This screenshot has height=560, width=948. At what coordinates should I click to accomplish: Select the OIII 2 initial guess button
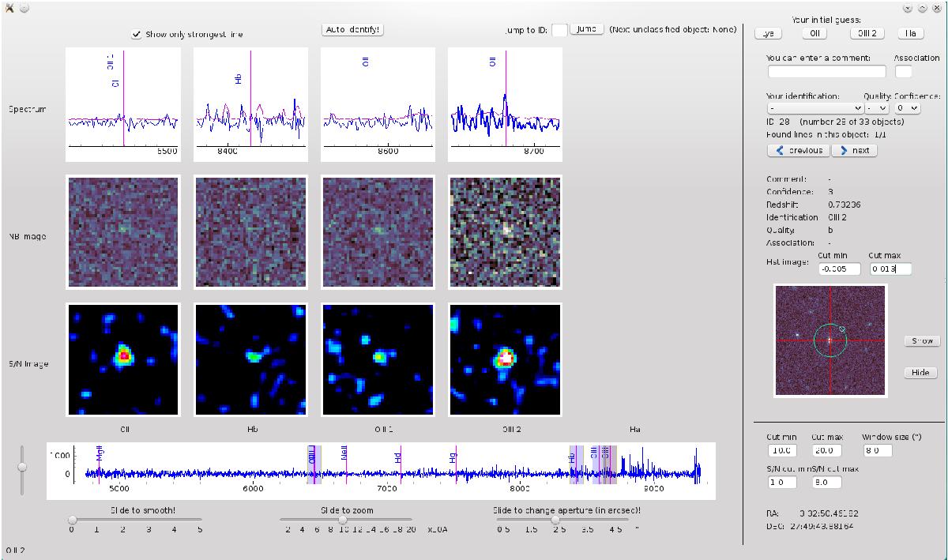pyautogui.click(x=867, y=33)
